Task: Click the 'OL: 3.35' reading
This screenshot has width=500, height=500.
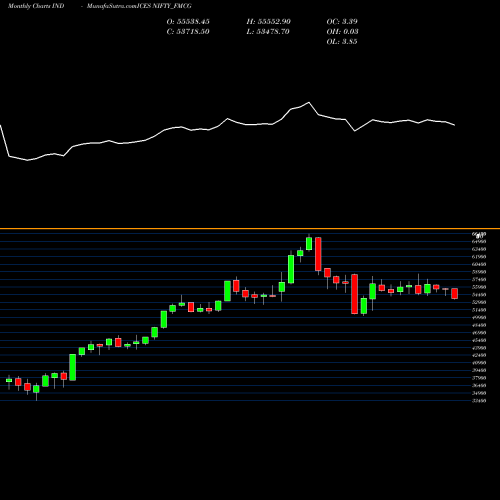Action: point(342,41)
